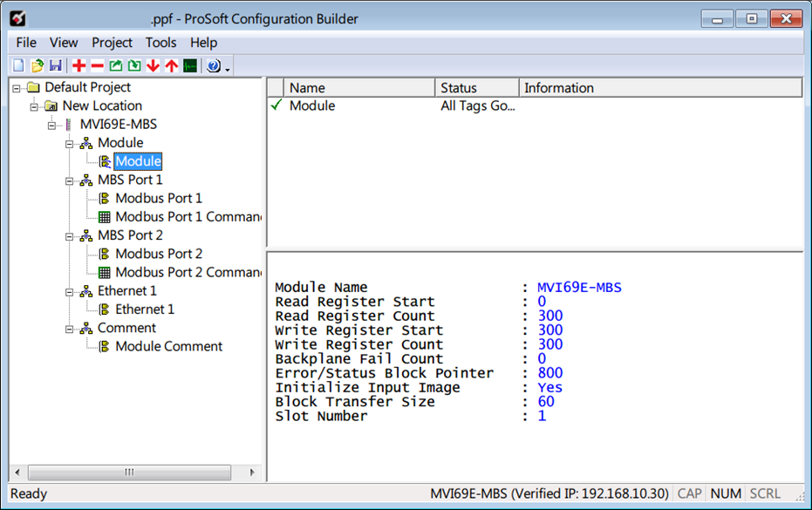
Task: Click the green Import arrow icon
Action: pyautogui.click(x=134, y=65)
